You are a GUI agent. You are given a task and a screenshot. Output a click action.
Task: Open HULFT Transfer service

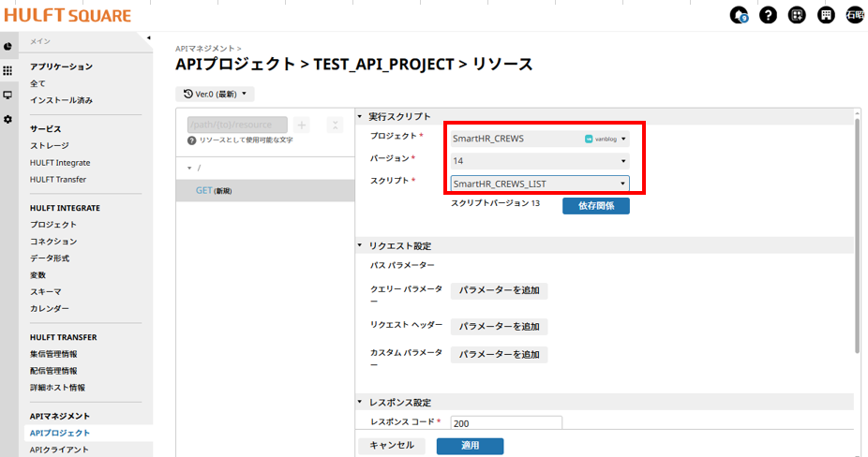(x=58, y=179)
